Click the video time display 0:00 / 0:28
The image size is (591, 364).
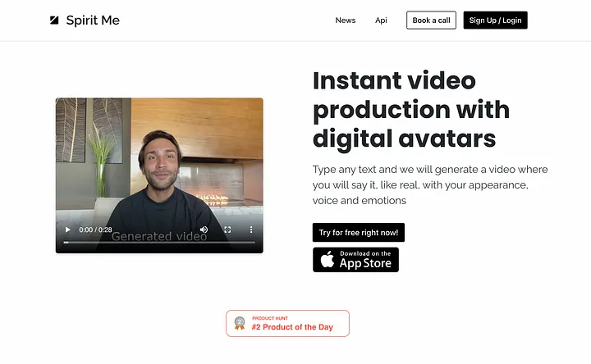pyautogui.click(x=95, y=230)
